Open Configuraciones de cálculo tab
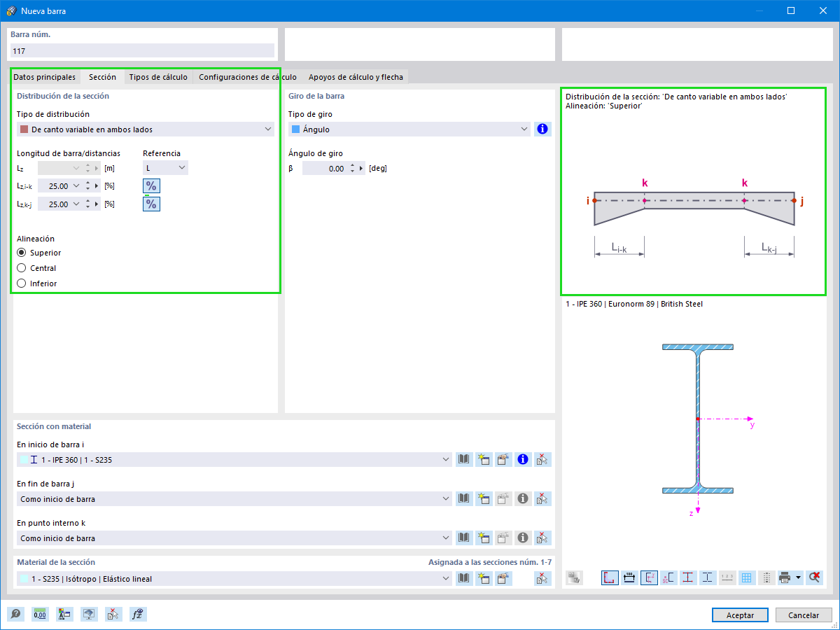The width and height of the screenshot is (840, 630). [x=248, y=77]
